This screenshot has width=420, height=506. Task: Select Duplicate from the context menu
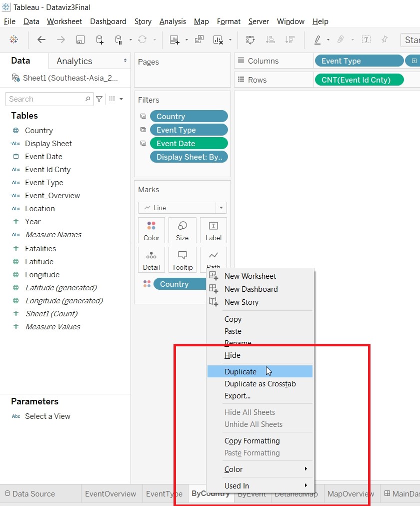240,371
